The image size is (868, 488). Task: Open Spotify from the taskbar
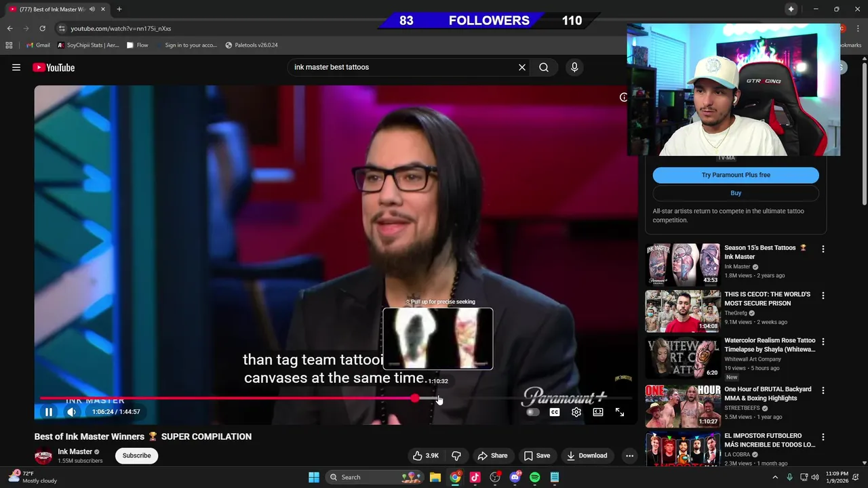pos(534,477)
